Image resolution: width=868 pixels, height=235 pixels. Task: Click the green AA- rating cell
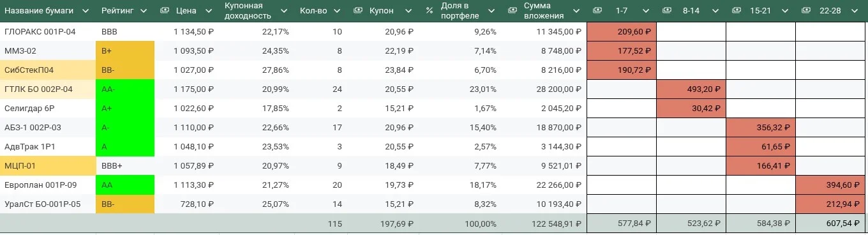pyautogui.click(x=124, y=89)
